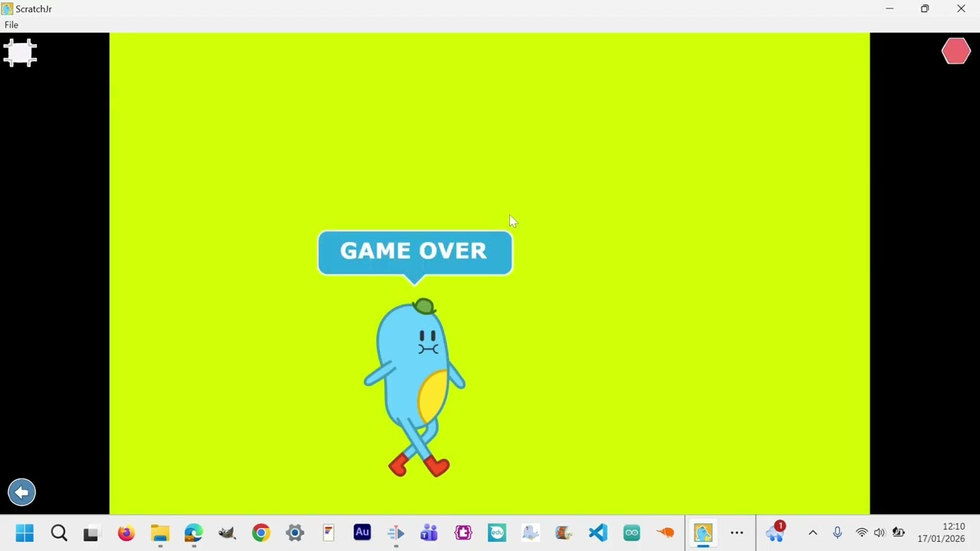Tap the blue walking character
Image resolution: width=980 pixels, height=551 pixels.
click(415, 388)
